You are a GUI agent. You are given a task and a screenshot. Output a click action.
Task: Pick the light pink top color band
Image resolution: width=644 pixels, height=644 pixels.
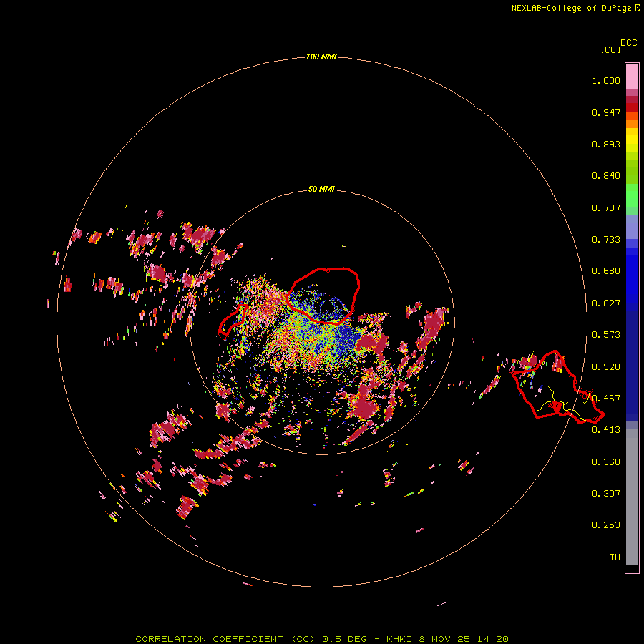632,77
